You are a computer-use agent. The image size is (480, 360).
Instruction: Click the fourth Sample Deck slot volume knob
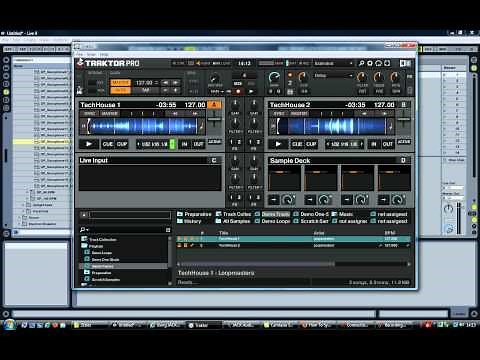pos(398,200)
